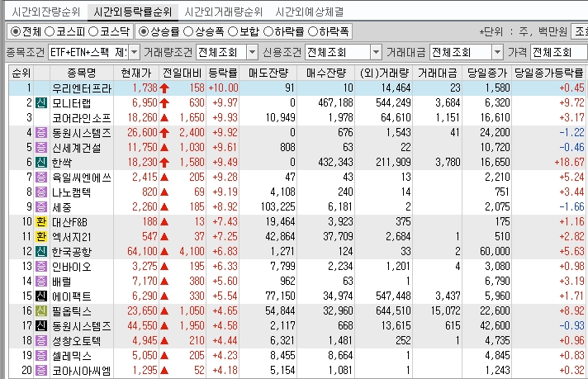Screen dimensions: 588x379
Task: Click the yellow 환 badge beside 엑서지21
Action: tap(41, 236)
